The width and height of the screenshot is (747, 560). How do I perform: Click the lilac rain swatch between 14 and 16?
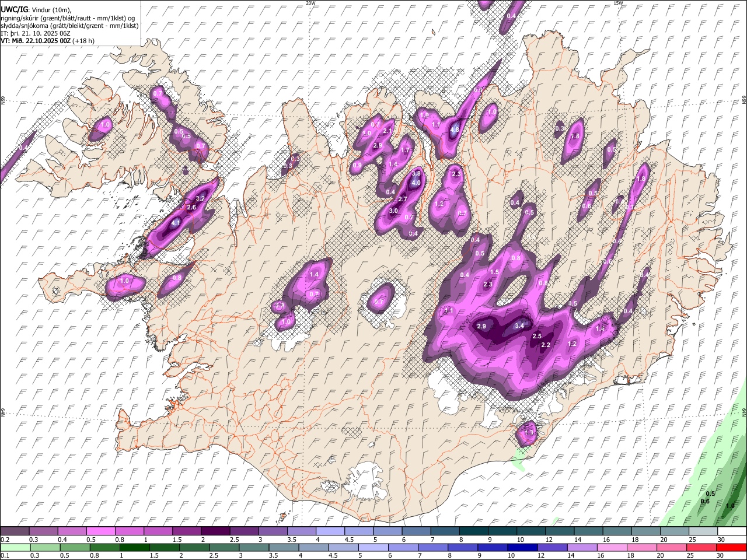[x=582, y=547]
